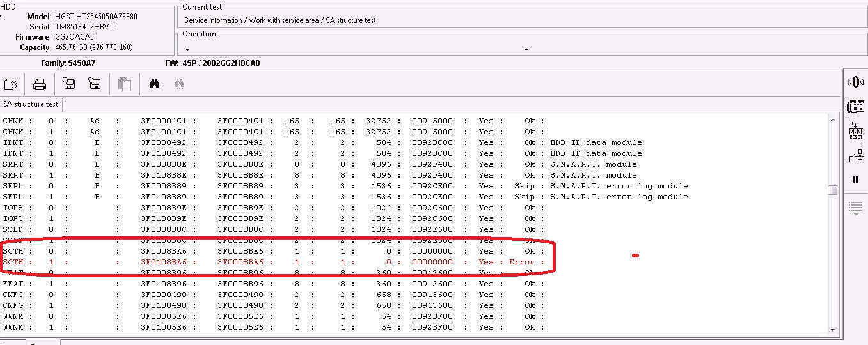The height and width of the screenshot is (345, 868).
Task: Click the Family: 5450A7 label
Action: (68, 63)
